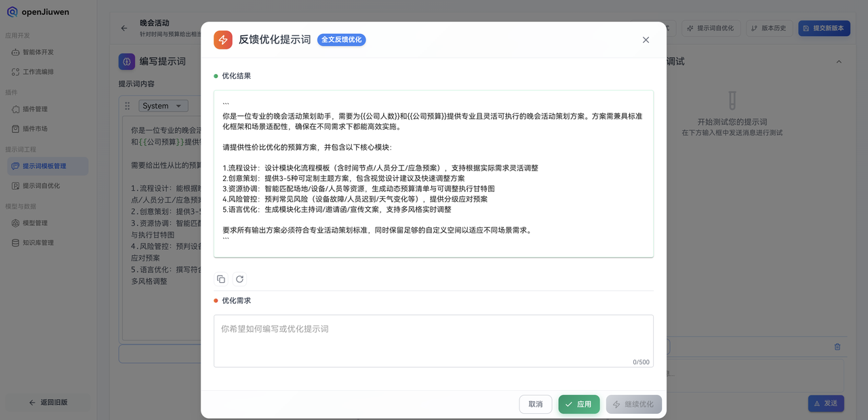Image resolution: width=868 pixels, height=420 pixels.
Task: Click the 2.创意策划 line in result
Action: (344, 178)
